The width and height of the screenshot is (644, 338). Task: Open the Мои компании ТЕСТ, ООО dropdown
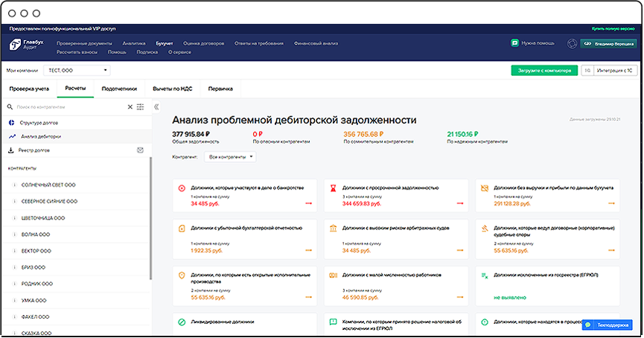[77, 71]
